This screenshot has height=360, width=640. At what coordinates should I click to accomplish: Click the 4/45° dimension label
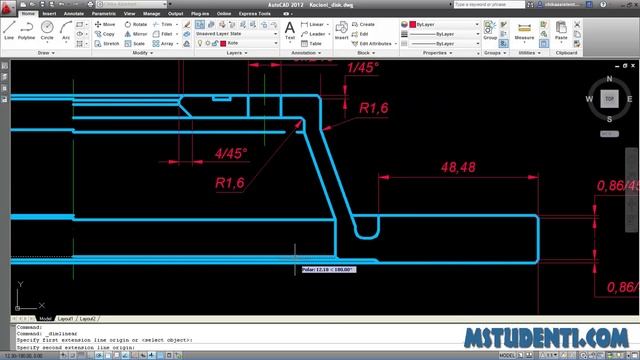(231, 154)
